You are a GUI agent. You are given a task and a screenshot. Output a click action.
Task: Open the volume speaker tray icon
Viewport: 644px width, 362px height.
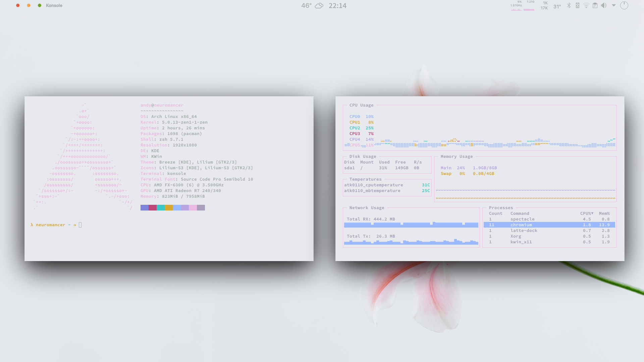tap(604, 5)
